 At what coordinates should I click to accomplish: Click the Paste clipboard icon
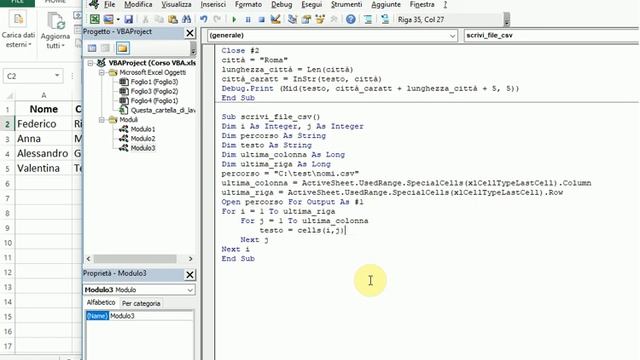click(173, 19)
